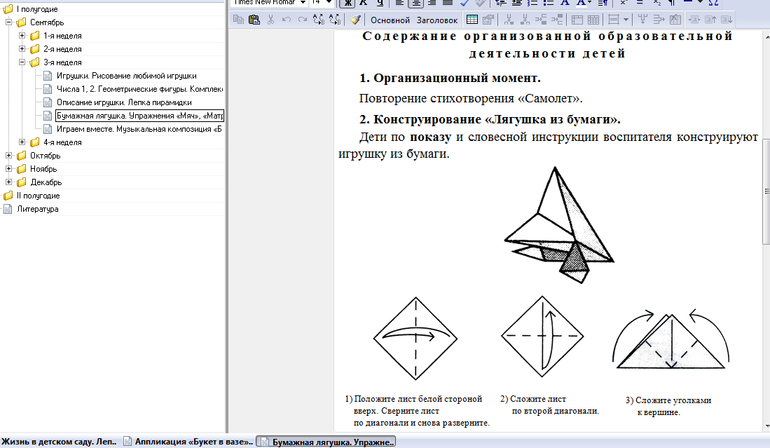Open the font size dropdown
Image resolution: width=770 pixels, height=448 pixels.
328,3
